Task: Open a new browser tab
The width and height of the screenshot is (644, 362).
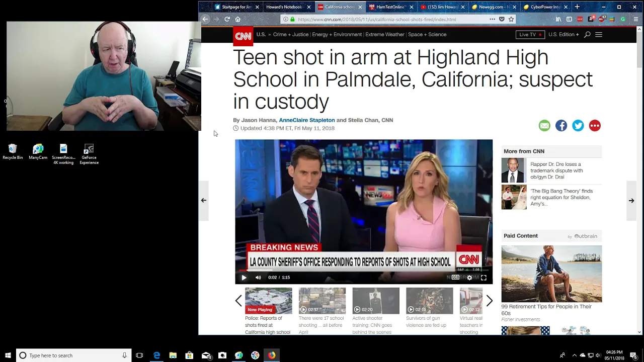Action: 577,7
